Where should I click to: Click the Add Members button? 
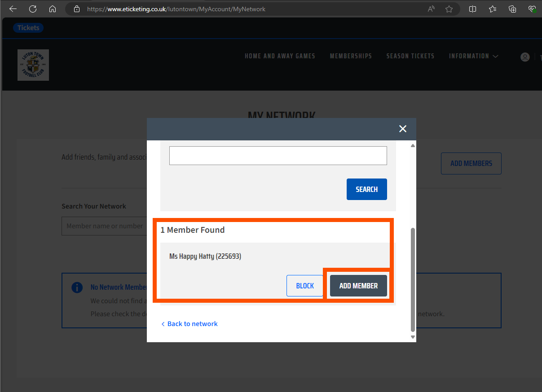471,163
